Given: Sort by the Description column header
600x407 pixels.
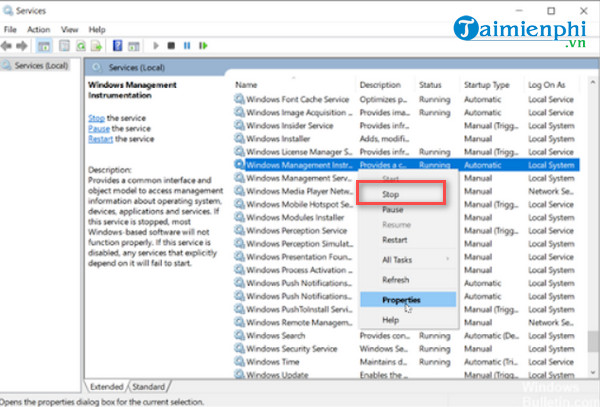Looking at the screenshot, I should pyautogui.click(x=386, y=85).
